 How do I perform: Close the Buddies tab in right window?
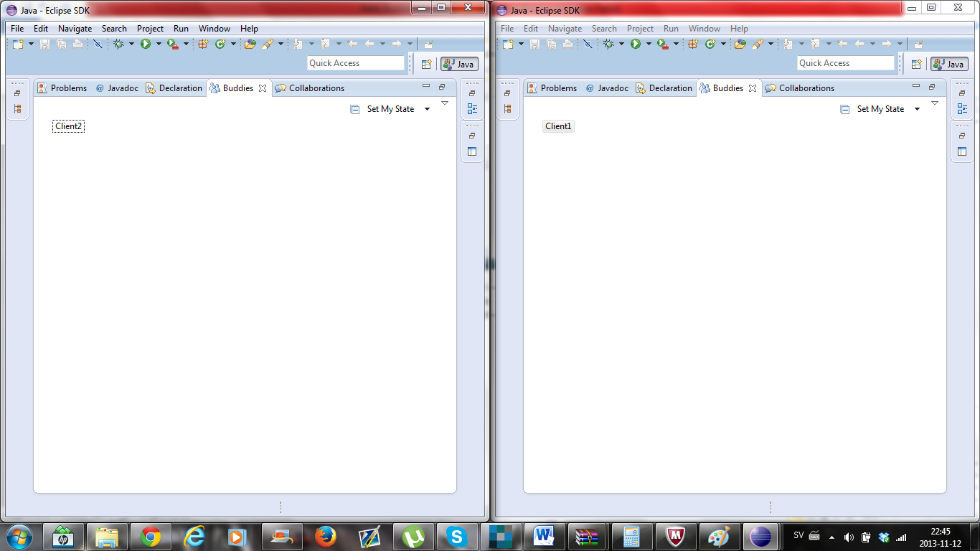[x=753, y=88]
